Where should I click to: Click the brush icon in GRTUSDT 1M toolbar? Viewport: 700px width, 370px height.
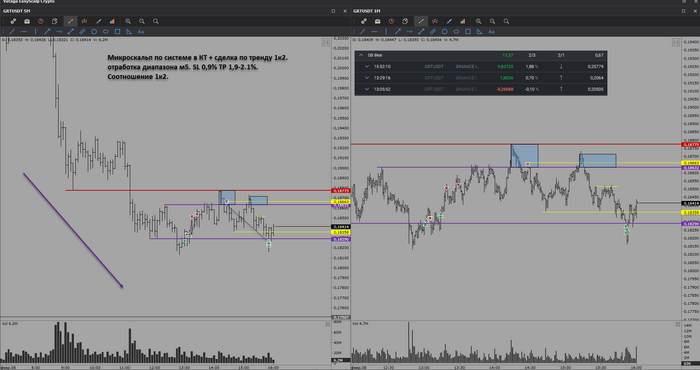tap(449, 21)
